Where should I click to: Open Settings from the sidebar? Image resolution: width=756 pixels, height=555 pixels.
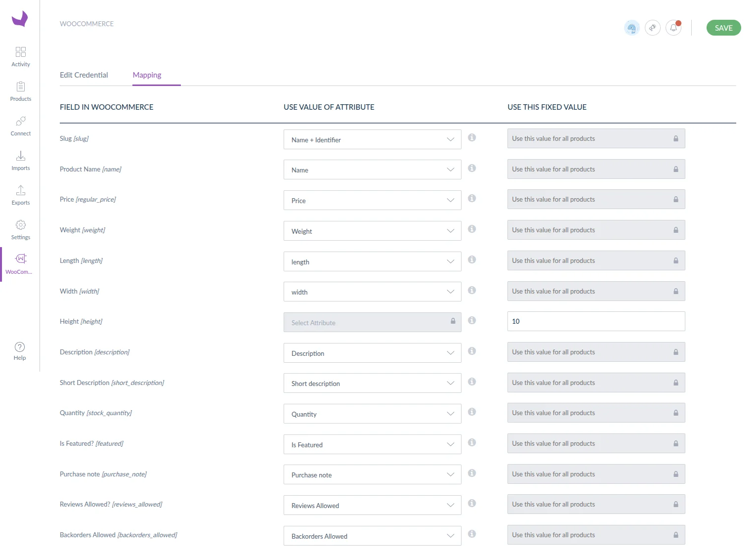tap(20, 229)
